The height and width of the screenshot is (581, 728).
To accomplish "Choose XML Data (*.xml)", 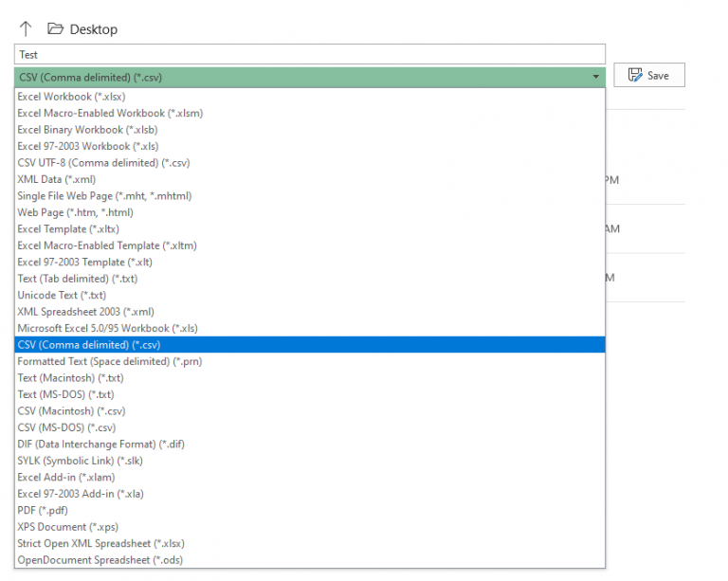I will [310, 179].
